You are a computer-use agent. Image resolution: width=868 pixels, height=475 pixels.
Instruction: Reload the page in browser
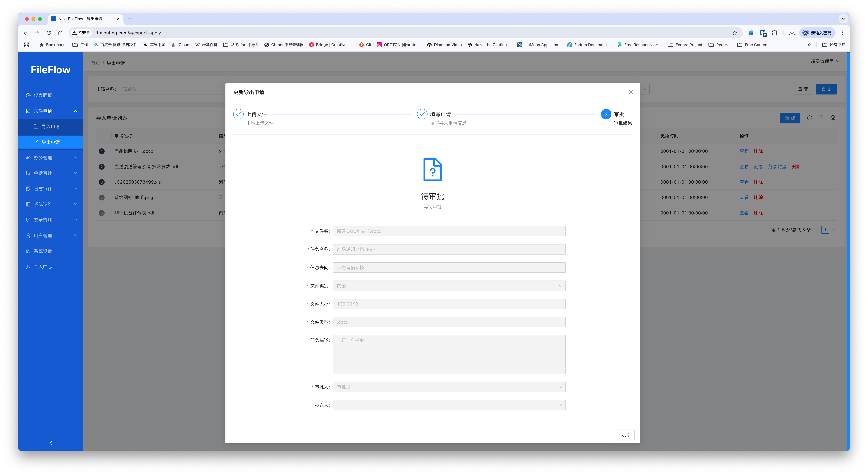tap(49, 33)
